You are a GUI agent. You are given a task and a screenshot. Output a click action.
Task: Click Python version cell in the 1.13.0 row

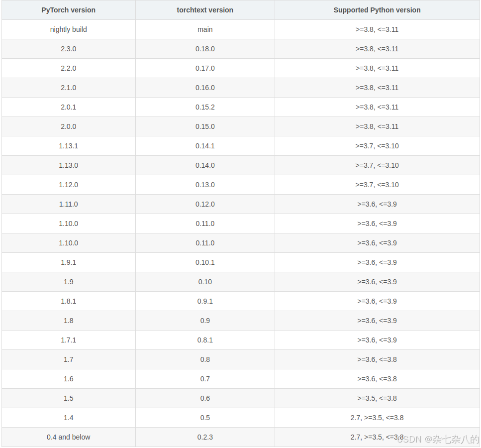[377, 165]
